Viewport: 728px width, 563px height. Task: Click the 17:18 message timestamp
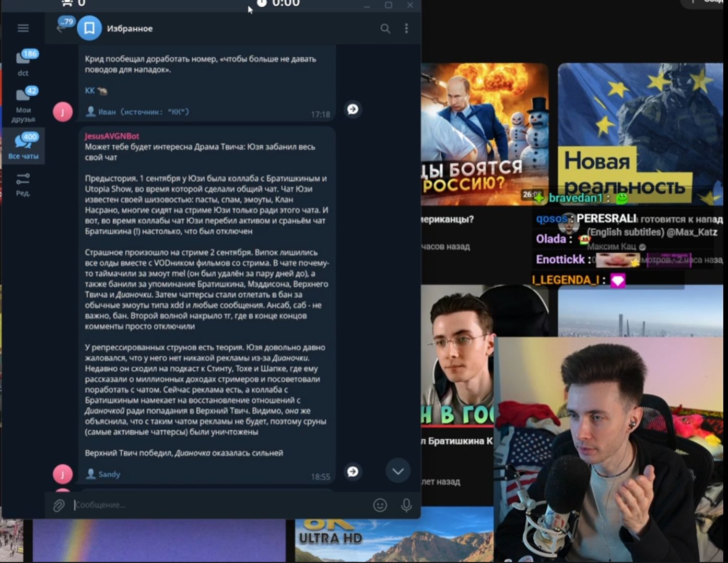[x=320, y=114]
